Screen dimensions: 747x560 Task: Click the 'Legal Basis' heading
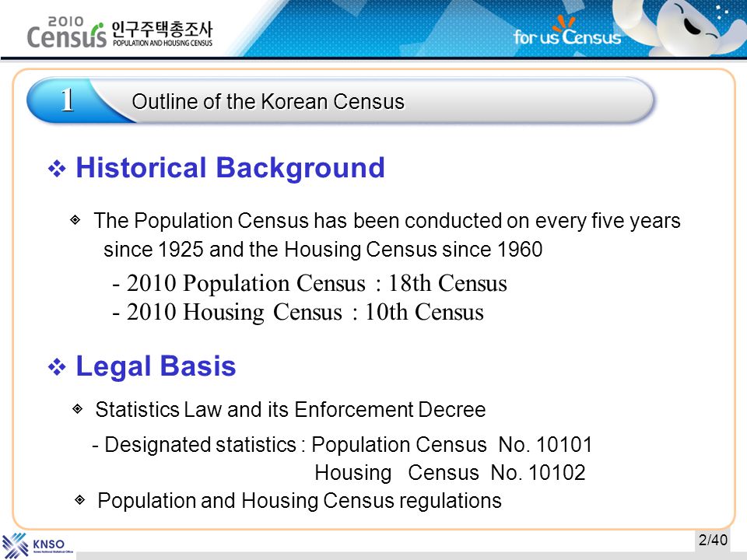pos(156,366)
